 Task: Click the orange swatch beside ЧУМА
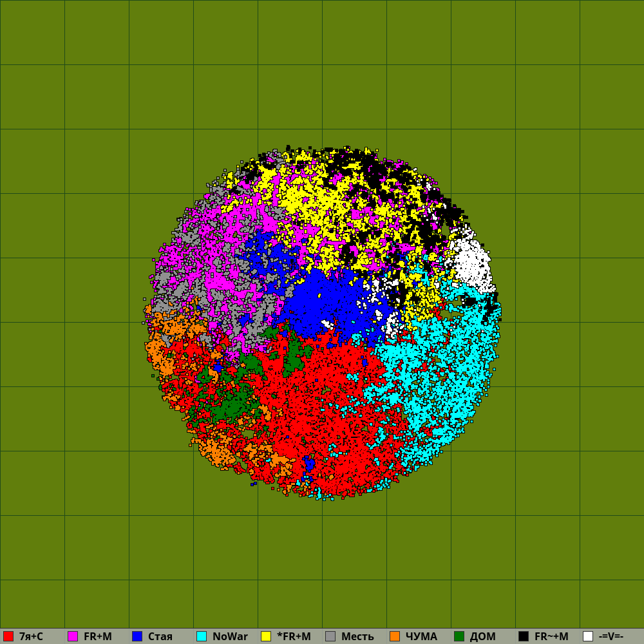pyautogui.click(x=395, y=636)
